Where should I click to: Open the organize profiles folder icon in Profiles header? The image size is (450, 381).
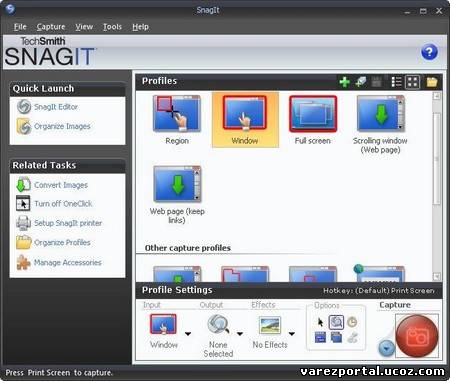click(x=432, y=82)
